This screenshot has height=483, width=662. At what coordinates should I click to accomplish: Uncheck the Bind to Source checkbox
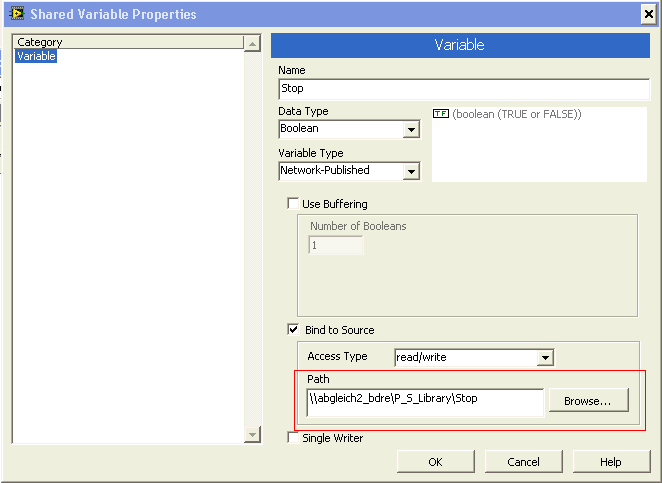[293, 330]
